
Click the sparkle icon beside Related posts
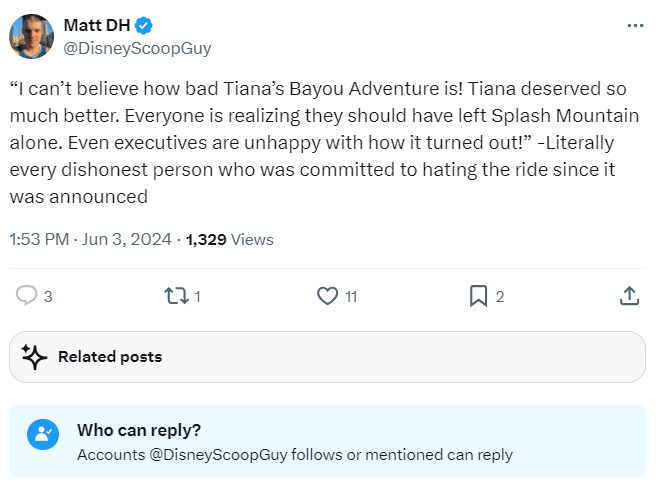pos(35,357)
